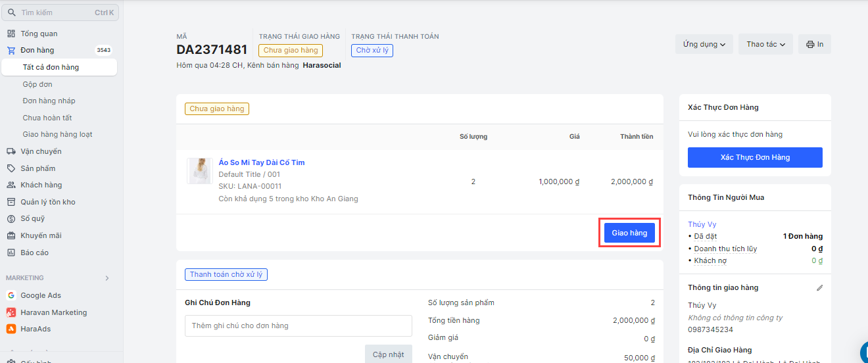Open Chưa hoàn tất orders
Screen dimensions: 868x363
click(47, 118)
